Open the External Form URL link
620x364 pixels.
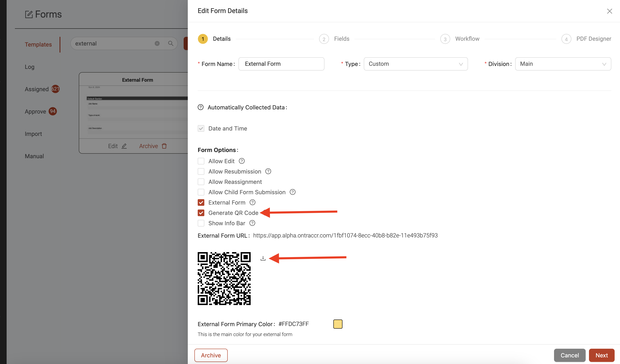[x=345, y=236]
